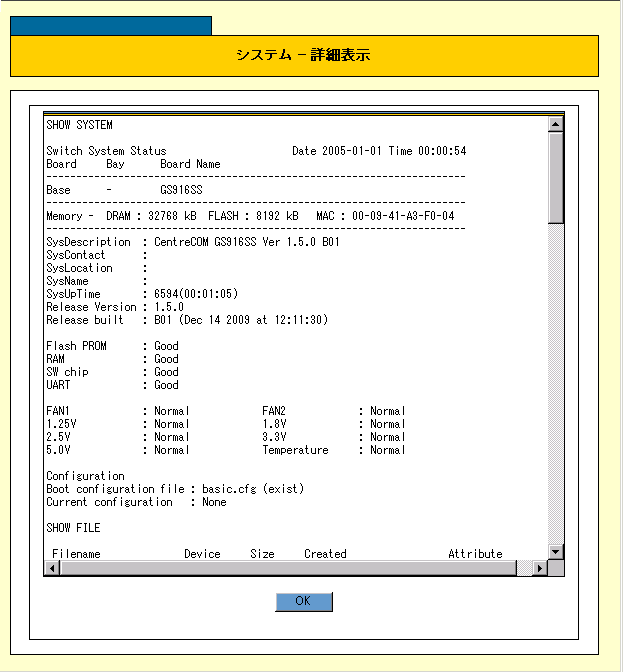Click the システム - 詳細表示 title header
623x672 pixels.
(x=304, y=56)
